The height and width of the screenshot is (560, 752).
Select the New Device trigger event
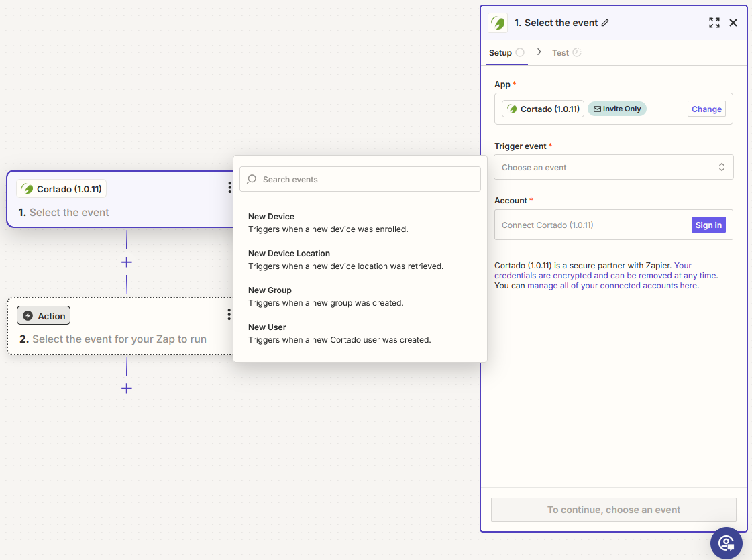360,223
